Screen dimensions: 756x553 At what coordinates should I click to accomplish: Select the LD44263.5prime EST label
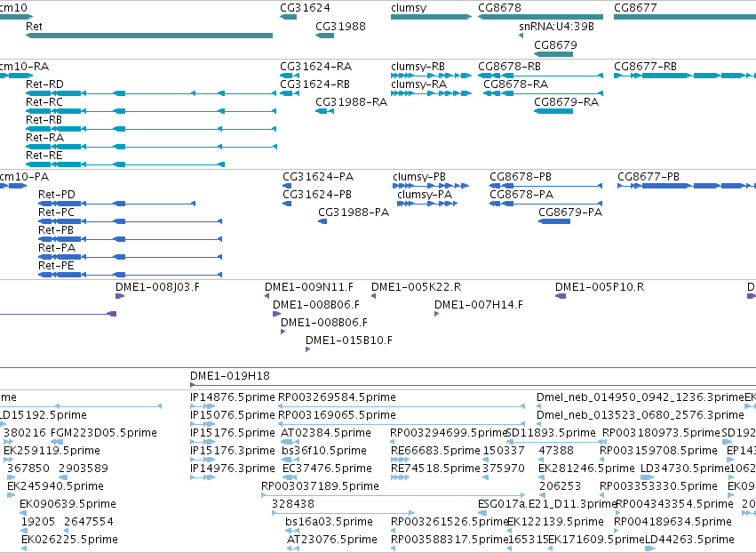pyautogui.click(x=689, y=540)
